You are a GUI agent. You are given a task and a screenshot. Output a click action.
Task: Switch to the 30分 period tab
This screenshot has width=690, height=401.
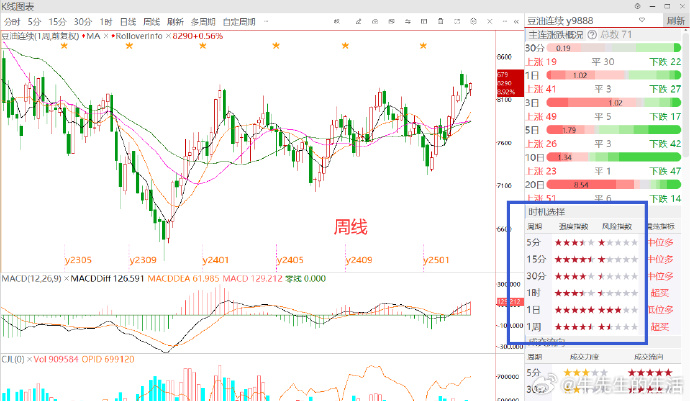83,22
